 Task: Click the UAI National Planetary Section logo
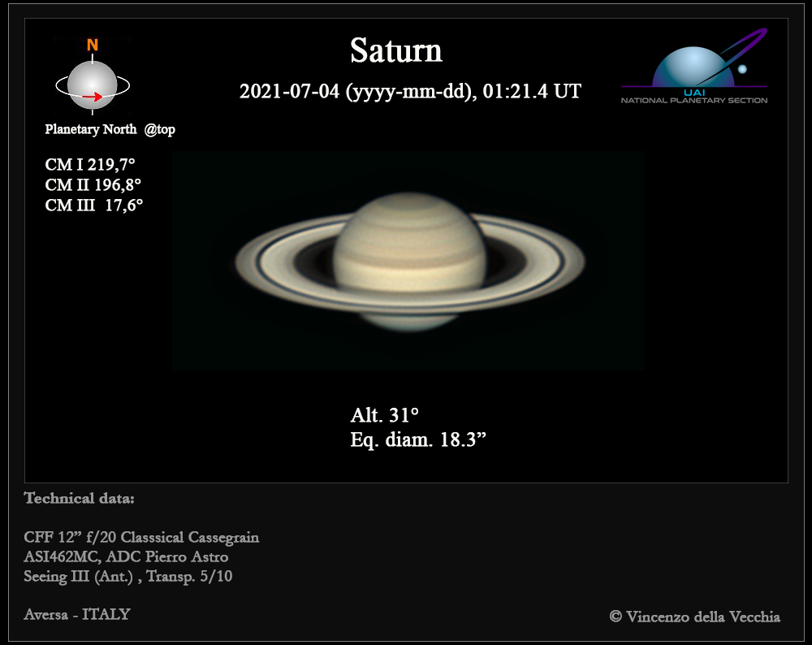(694, 67)
